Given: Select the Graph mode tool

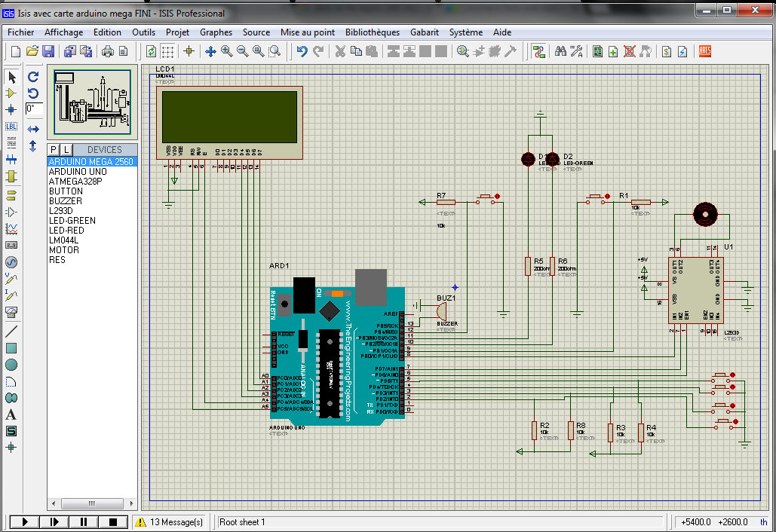Looking at the screenshot, I should click(x=11, y=228).
